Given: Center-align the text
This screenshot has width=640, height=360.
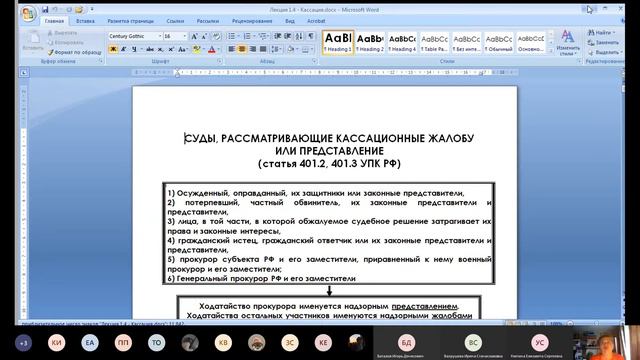Looking at the screenshot, I should (242, 49).
